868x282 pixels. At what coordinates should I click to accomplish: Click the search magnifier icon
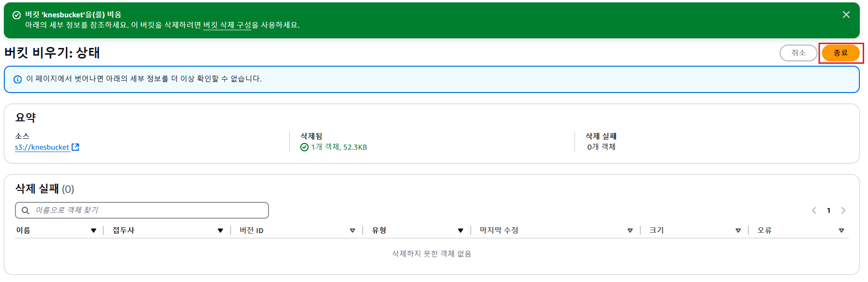point(25,211)
